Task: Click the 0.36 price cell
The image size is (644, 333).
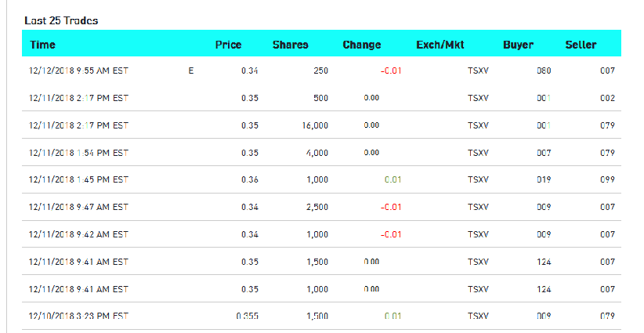Action: (250, 179)
